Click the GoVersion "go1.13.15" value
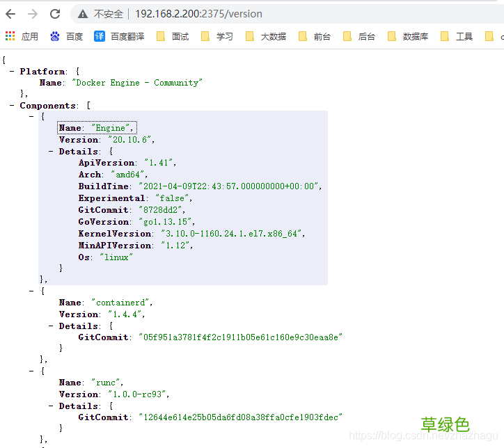Image resolution: width=504 pixels, height=448 pixels. pyautogui.click(x=165, y=222)
